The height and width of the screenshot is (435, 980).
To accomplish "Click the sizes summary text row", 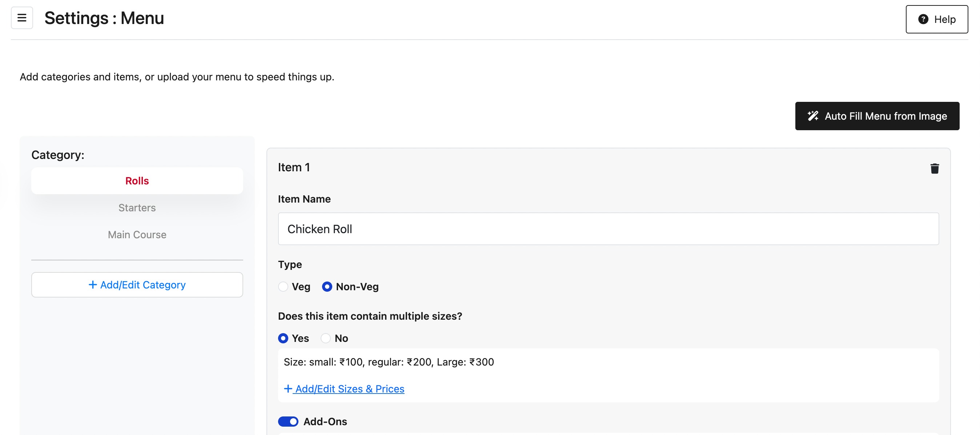I will tap(389, 362).
